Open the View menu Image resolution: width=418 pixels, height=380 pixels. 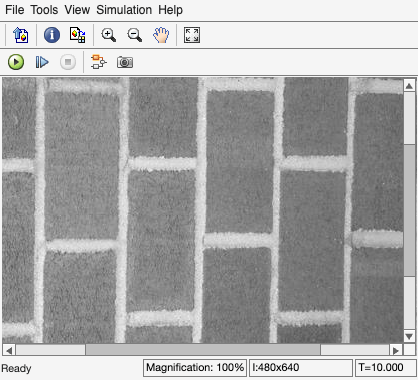(77, 10)
